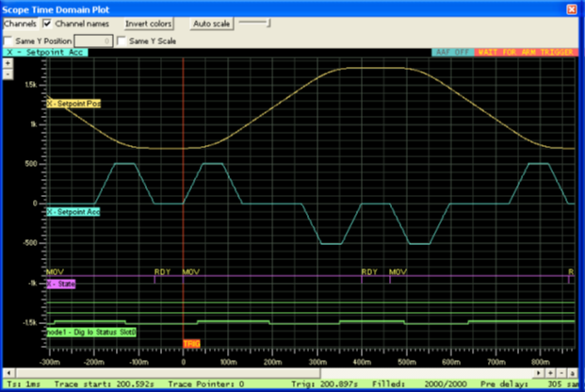Enable the Same Y Scale checkbox
Screen dimensions: 585x392
tap(122, 41)
